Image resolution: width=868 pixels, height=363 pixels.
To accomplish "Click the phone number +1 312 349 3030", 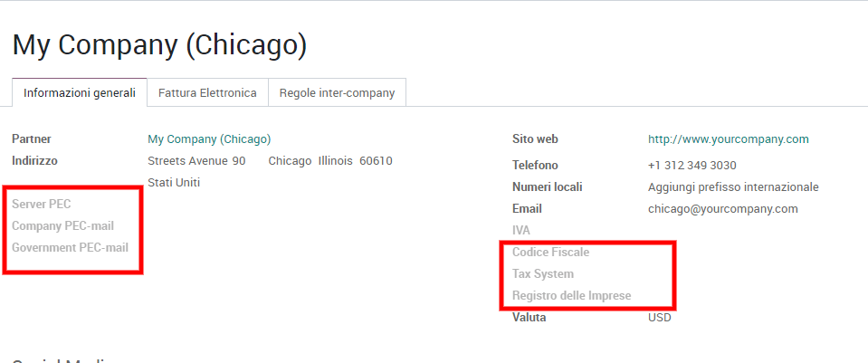I will 692,166.
